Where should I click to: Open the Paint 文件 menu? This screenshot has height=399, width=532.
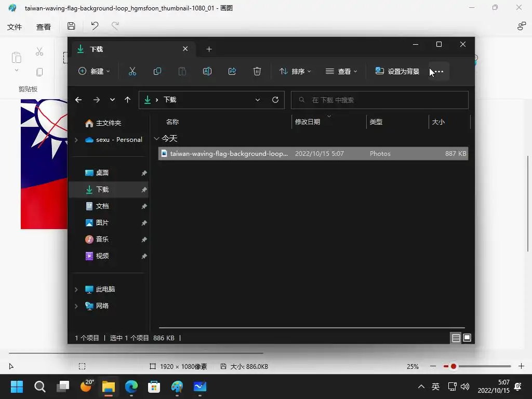tap(15, 27)
